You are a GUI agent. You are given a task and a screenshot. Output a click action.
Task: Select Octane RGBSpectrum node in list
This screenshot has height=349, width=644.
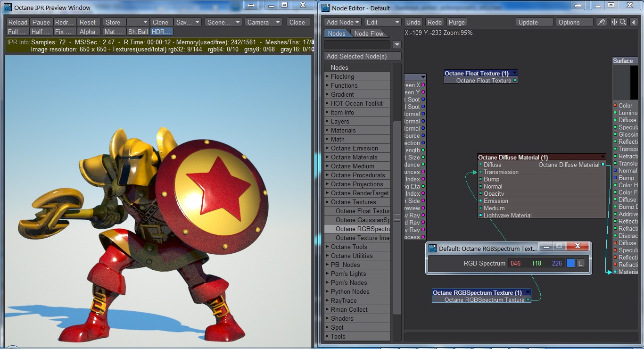[x=357, y=229]
